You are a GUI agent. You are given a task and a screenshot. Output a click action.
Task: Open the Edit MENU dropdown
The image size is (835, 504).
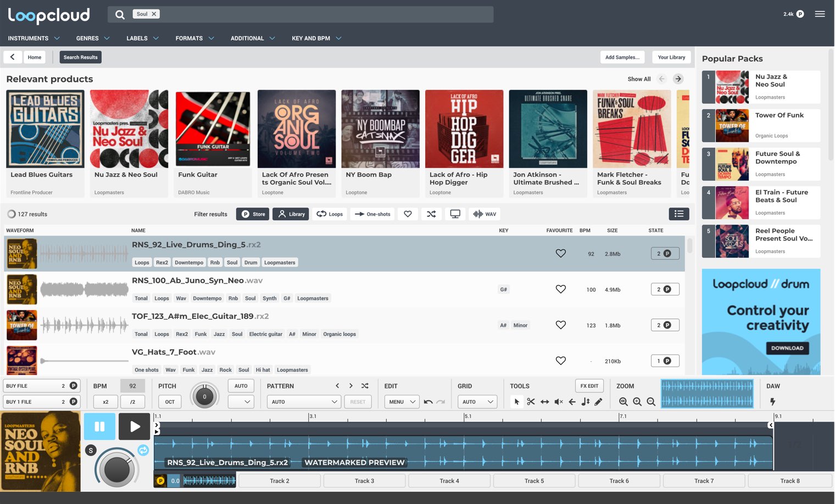[402, 402]
